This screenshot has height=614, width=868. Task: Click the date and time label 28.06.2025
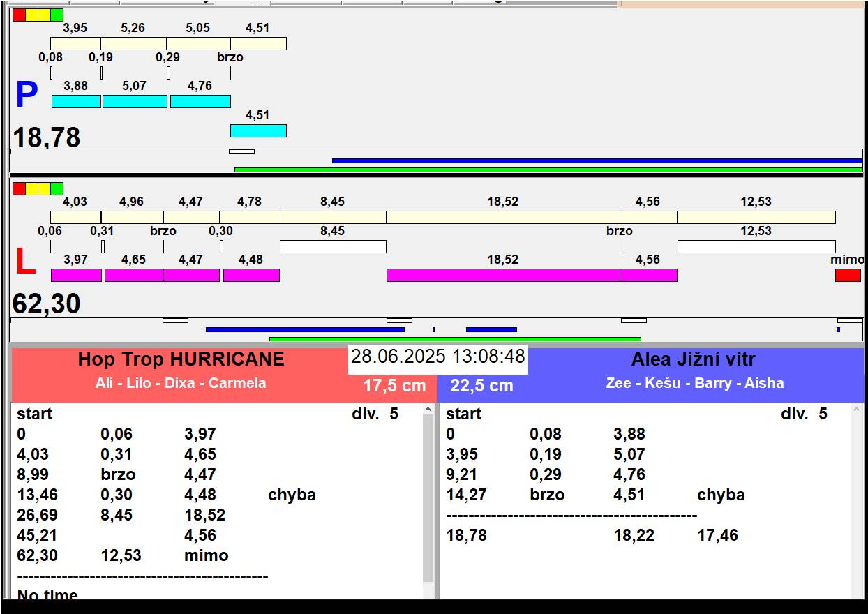(x=437, y=357)
